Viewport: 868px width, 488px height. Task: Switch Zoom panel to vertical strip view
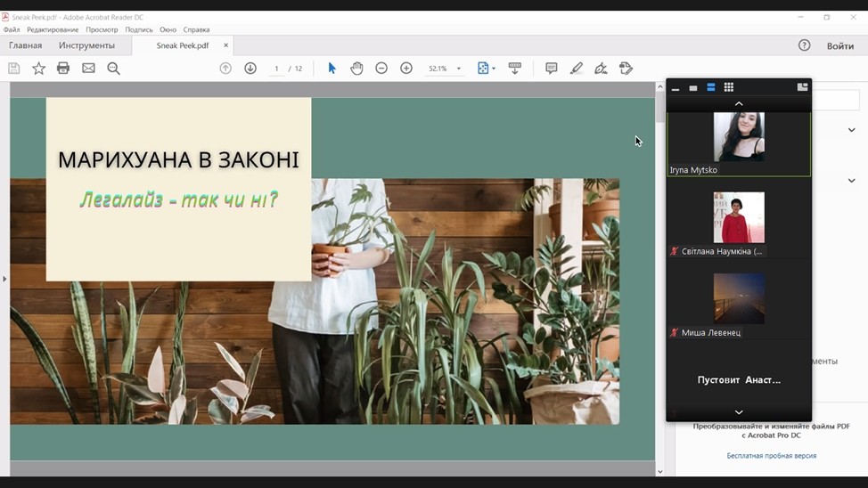pos(711,87)
